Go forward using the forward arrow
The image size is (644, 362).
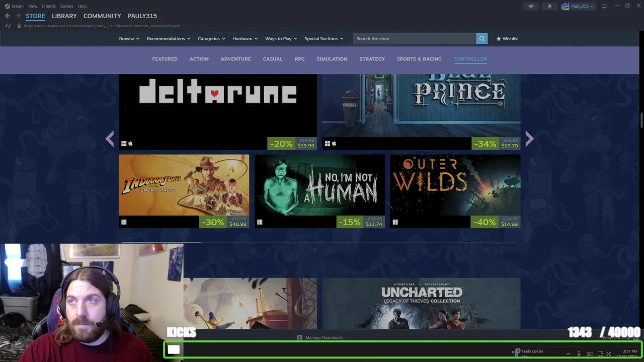(18, 16)
